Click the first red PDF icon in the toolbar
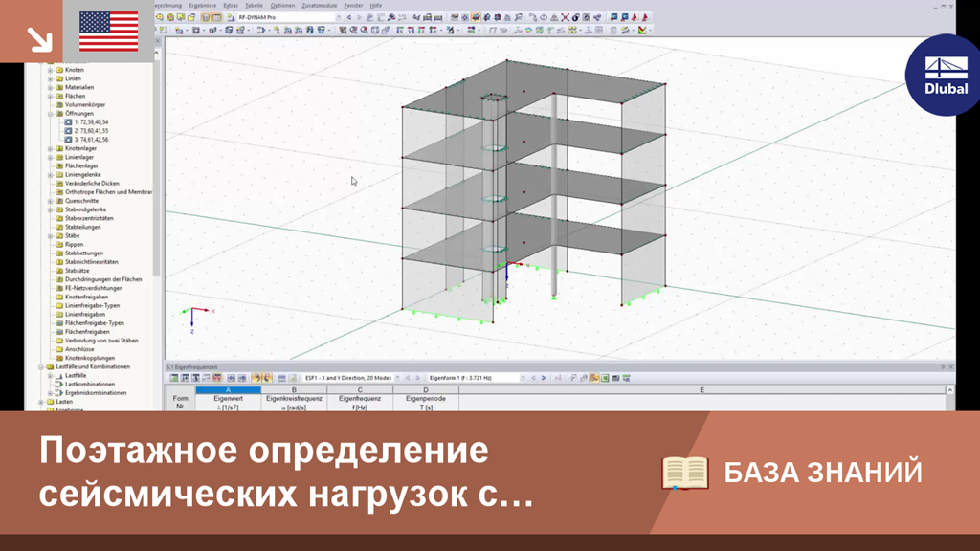Screen dimensions: 980x551 tap(635, 17)
